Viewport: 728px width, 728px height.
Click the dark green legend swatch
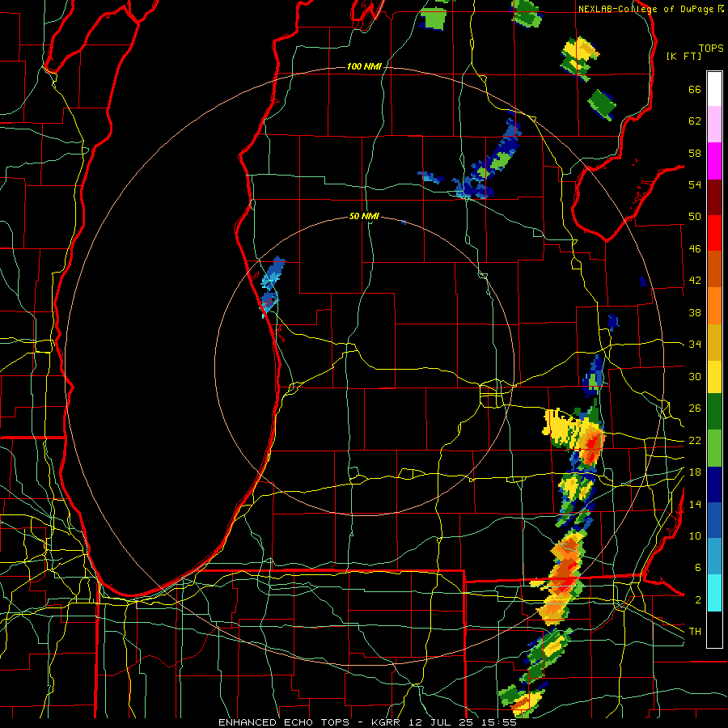pos(714,412)
